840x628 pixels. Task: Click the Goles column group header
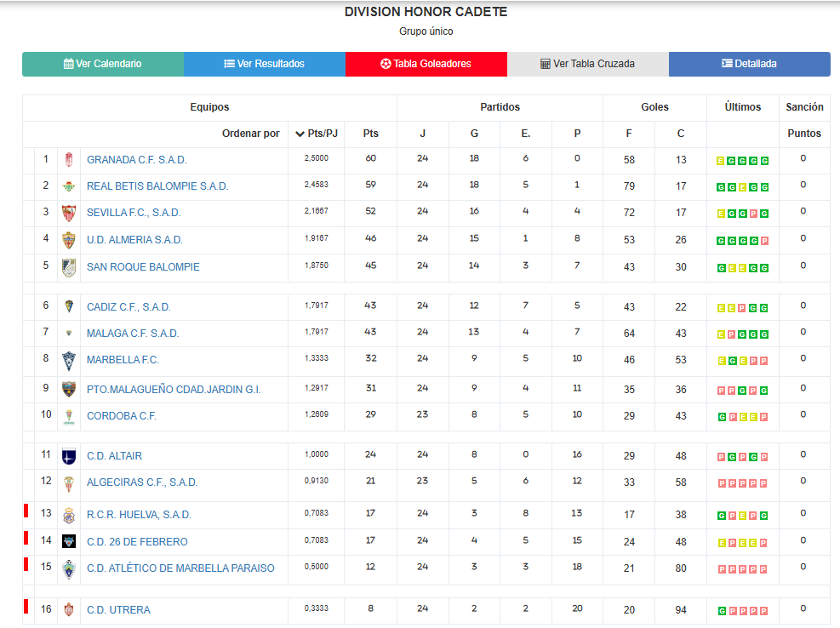pos(654,107)
